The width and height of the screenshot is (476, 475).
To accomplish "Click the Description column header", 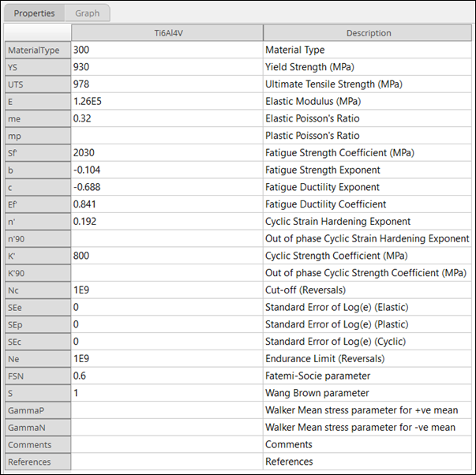I will click(368, 33).
